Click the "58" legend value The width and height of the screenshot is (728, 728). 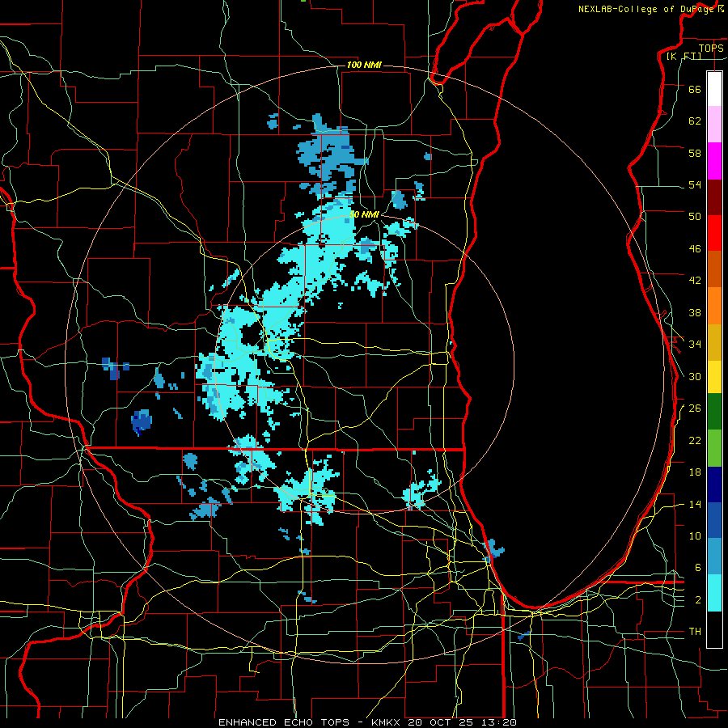coord(695,153)
